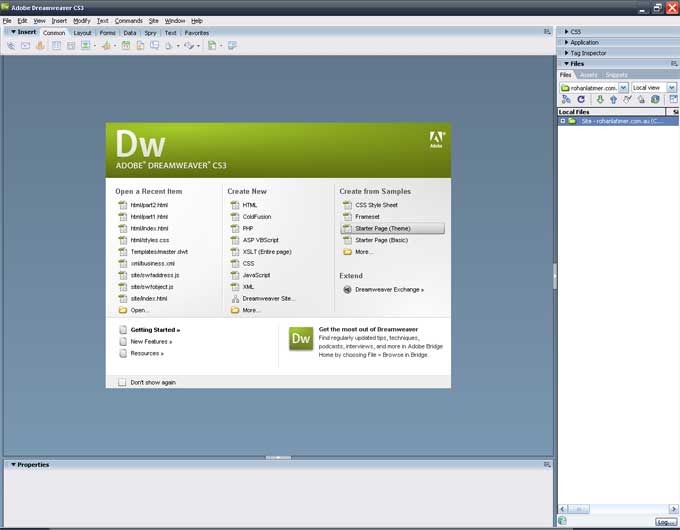Viewport: 680px width, 530px height.
Task: Click the Check In files icon
Action: click(x=641, y=99)
